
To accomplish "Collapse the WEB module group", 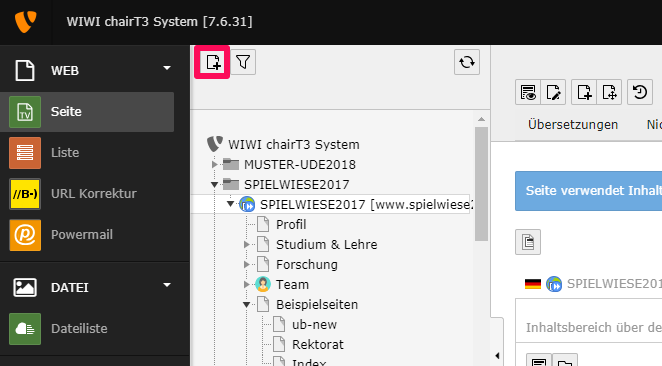I will [x=167, y=68].
